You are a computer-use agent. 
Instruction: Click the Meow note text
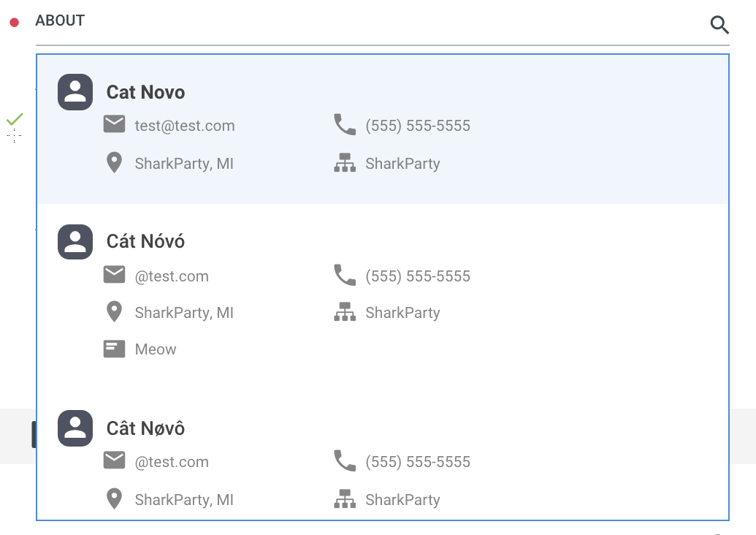click(x=156, y=349)
